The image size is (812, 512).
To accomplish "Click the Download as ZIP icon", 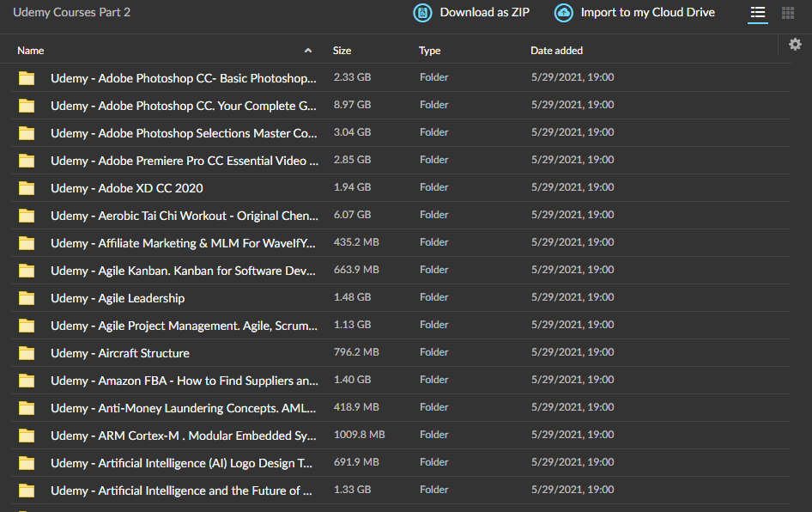I will click(x=422, y=12).
